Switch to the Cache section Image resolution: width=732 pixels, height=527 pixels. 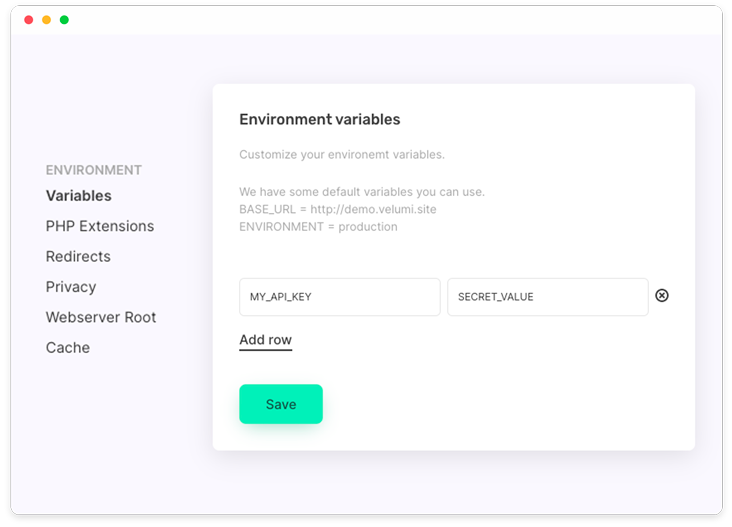[68, 347]
